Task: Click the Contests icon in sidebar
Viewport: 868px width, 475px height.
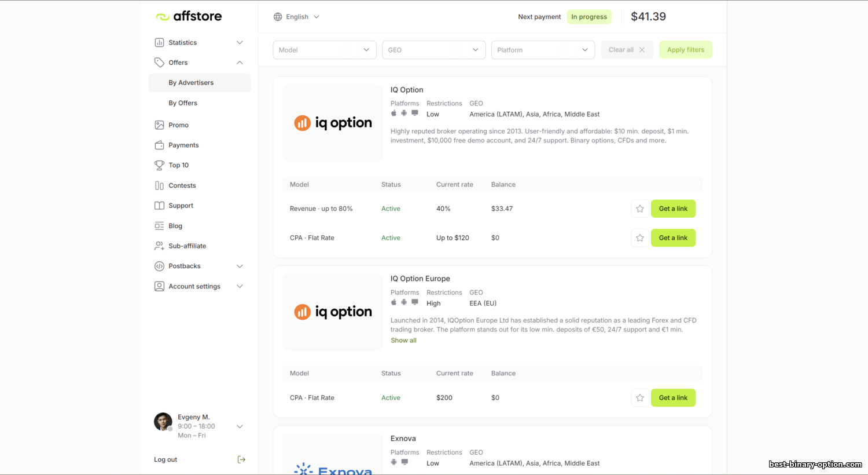Action: point(159,185)
